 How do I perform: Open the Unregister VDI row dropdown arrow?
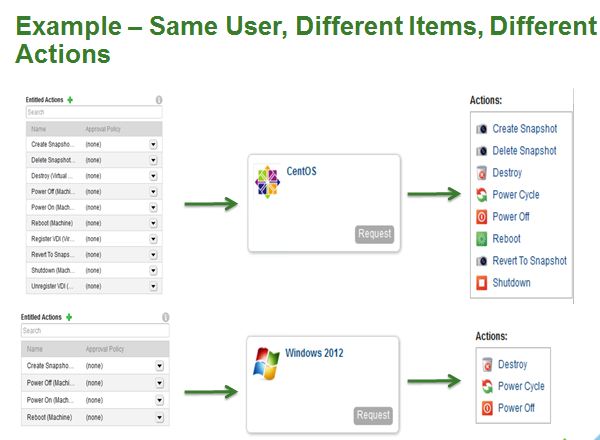click(154, 286)
